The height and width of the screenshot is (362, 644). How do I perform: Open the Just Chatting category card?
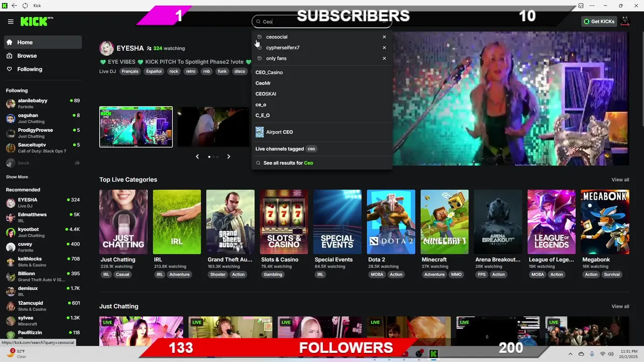(x=123, y=222)
